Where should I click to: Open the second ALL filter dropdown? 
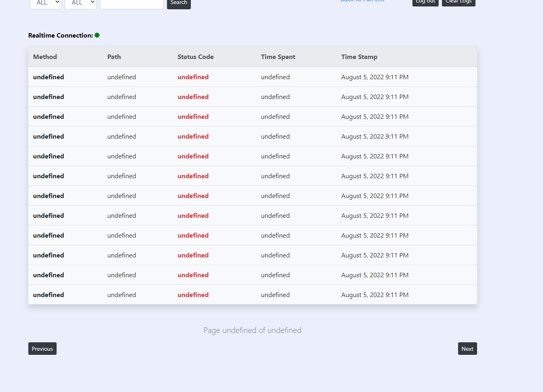80,3
